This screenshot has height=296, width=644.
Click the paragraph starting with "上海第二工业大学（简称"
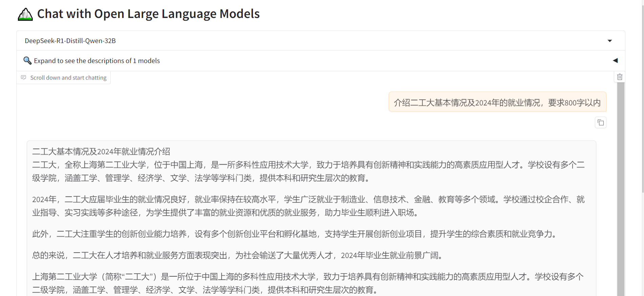tap(308, 283)
